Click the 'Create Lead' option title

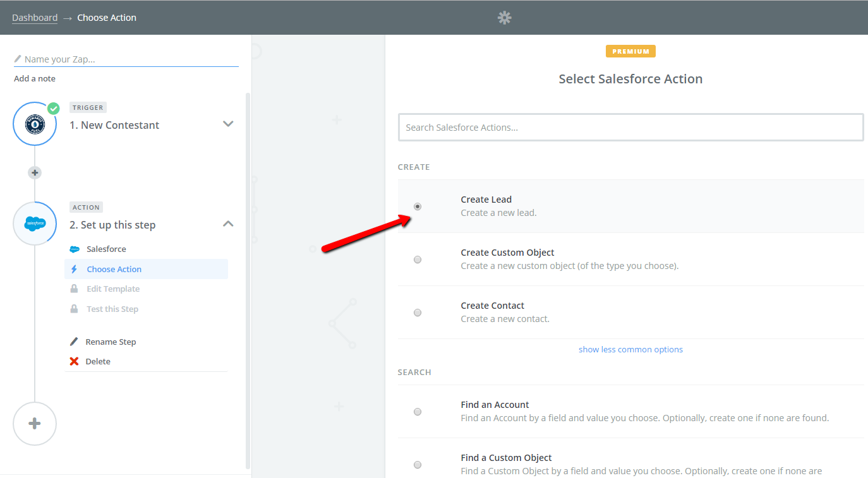[486, 200]
